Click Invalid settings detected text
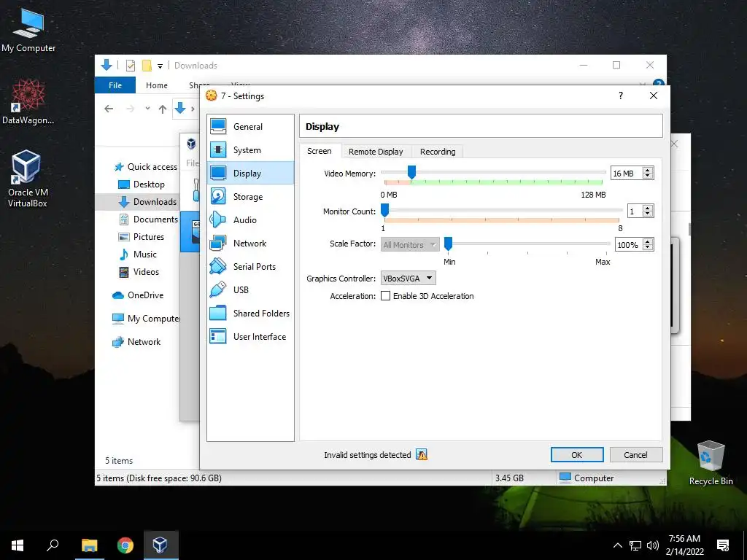 pyautogui.click(x=368, y=455)
